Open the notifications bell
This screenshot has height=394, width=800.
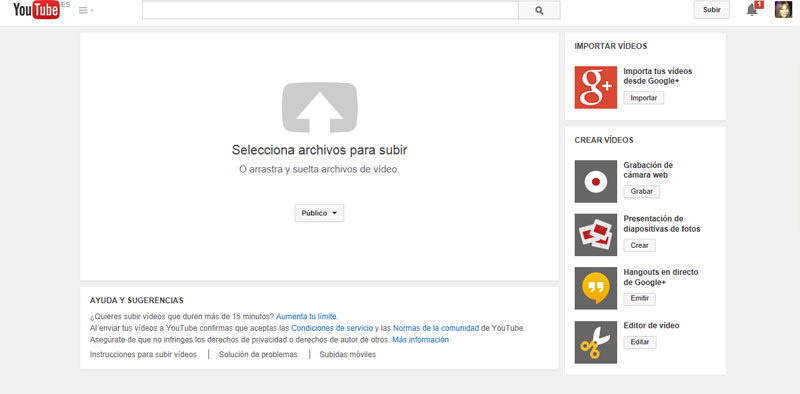[752, 10]
